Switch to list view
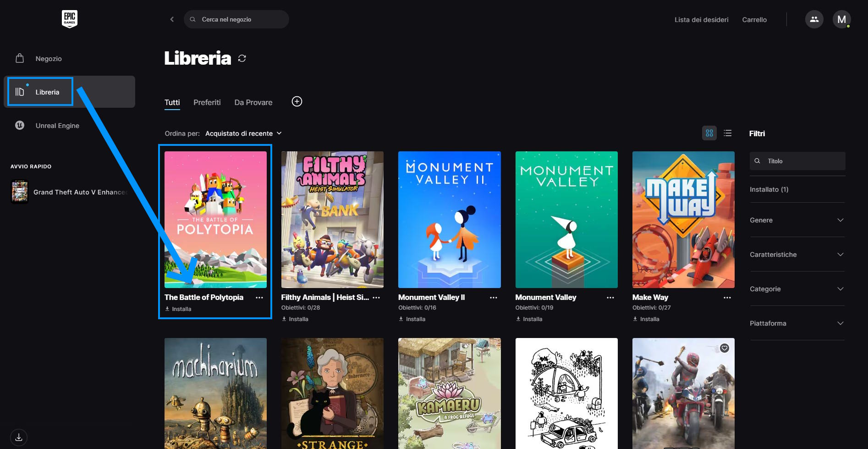This screenshot has width=868, height=449. [x=728, y=133]
